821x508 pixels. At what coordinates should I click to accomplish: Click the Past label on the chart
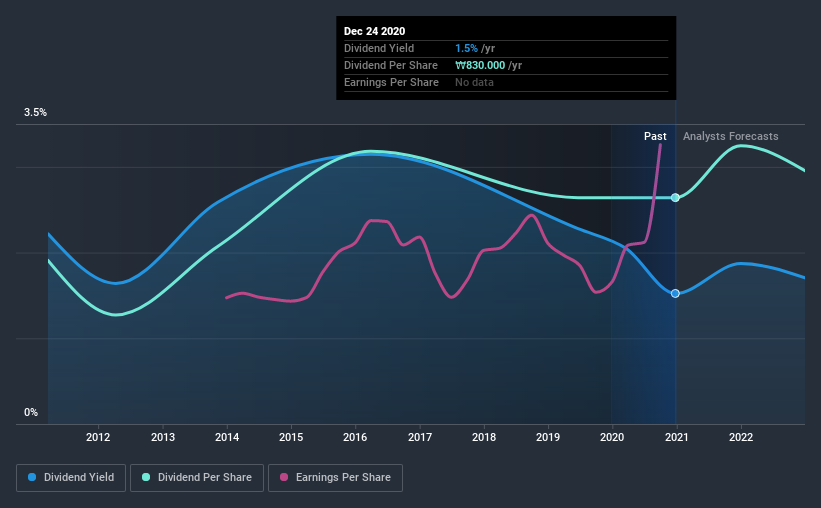655,136
